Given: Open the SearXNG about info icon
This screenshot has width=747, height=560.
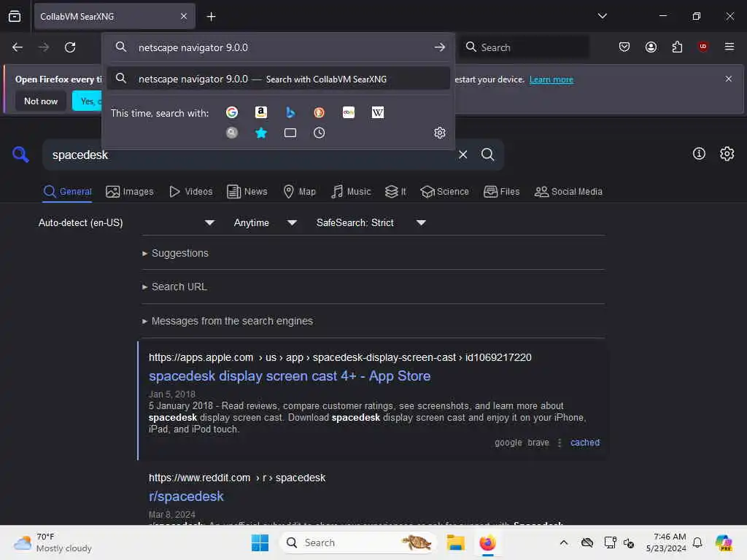Looking at the screenshot, I should tap(699, 153).
